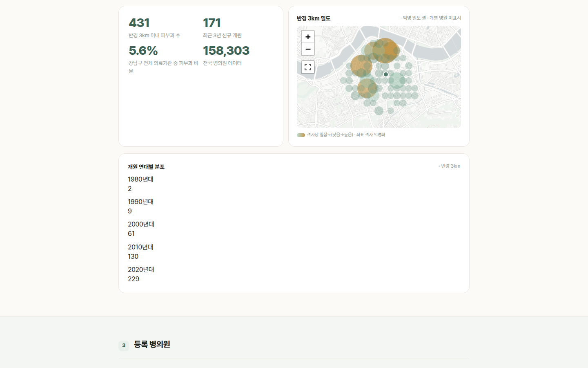Select the 171 new openings value
Screen dimensions: 588x368
point(212,23)
